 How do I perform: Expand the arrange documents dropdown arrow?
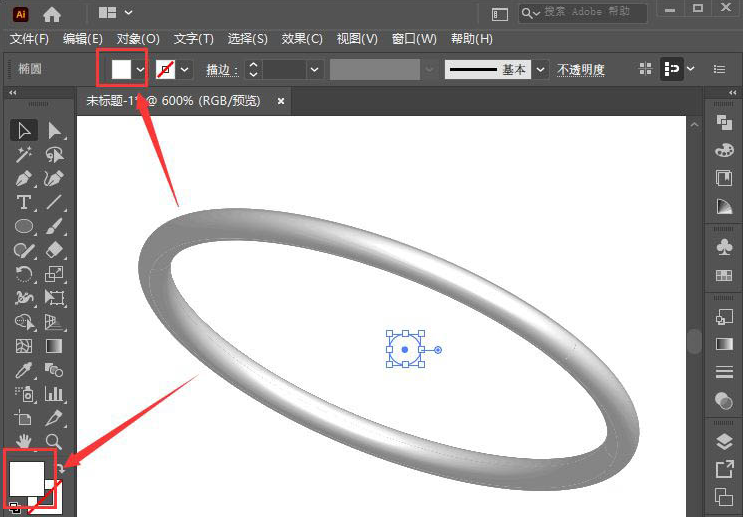tap(128, 13)
